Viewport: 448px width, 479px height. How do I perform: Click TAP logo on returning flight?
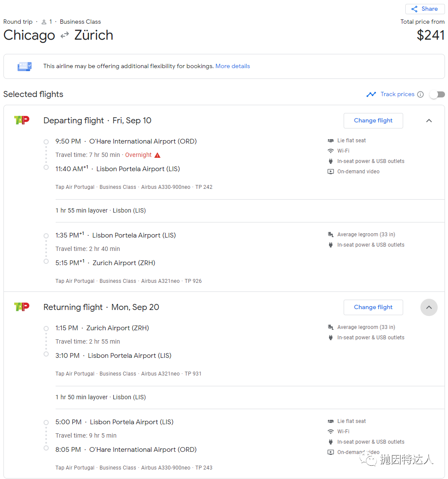pyautogui.click(x=22, y=307)
